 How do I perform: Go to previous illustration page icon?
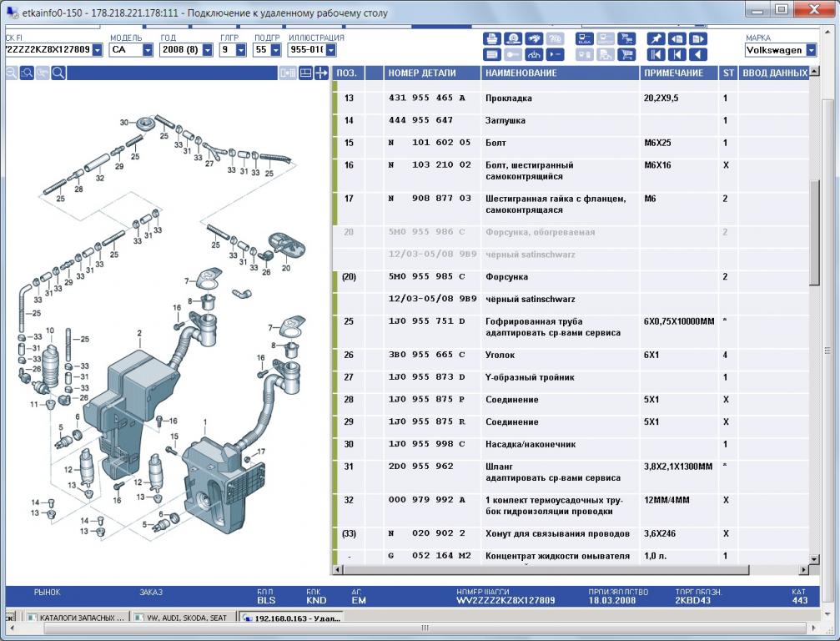pyautogui.click(x=677, y=38)
